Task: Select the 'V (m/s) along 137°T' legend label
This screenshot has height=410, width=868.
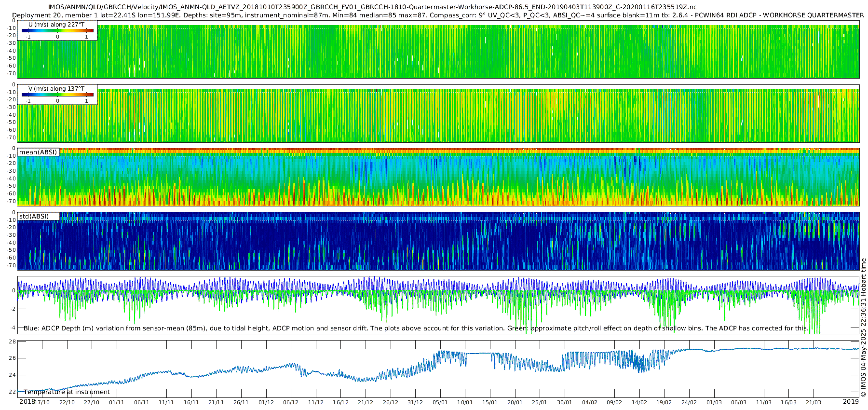Action: pyautogui.click(x=56, y=88)
